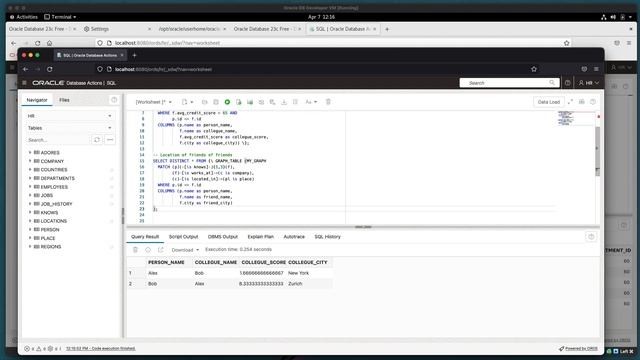
Task: Click the New York result cell
Action: 298,273
